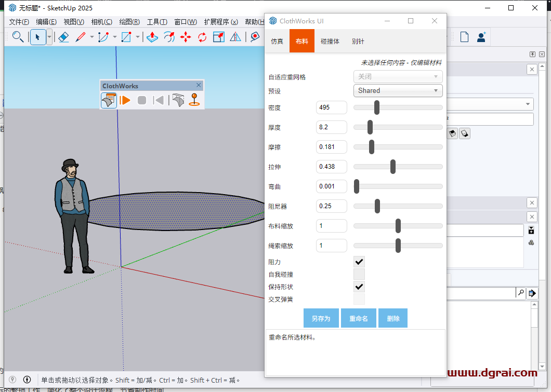Viewport: 551px width, 392px height.
Task: Select the magnifying glass search tool
Action: click(18, 37)
